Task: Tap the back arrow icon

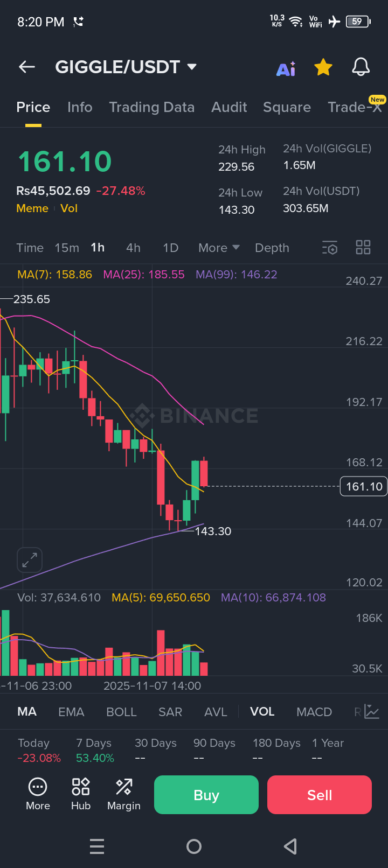Action: pyautogui.click(x=27, y=67)
